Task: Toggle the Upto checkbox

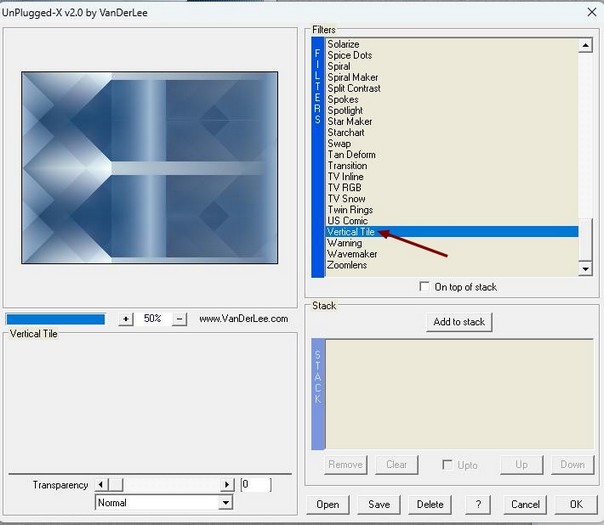Action: [448, 465]
